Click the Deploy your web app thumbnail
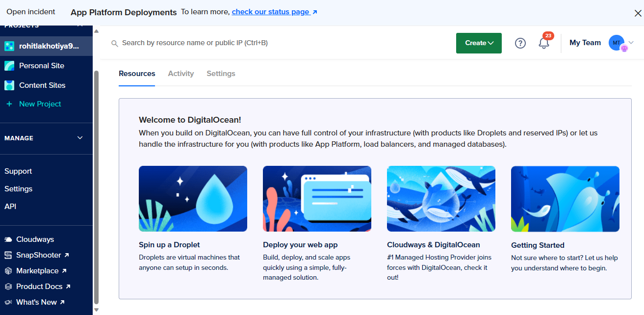Viewport: 644px width, 315px height. [316, 198]
